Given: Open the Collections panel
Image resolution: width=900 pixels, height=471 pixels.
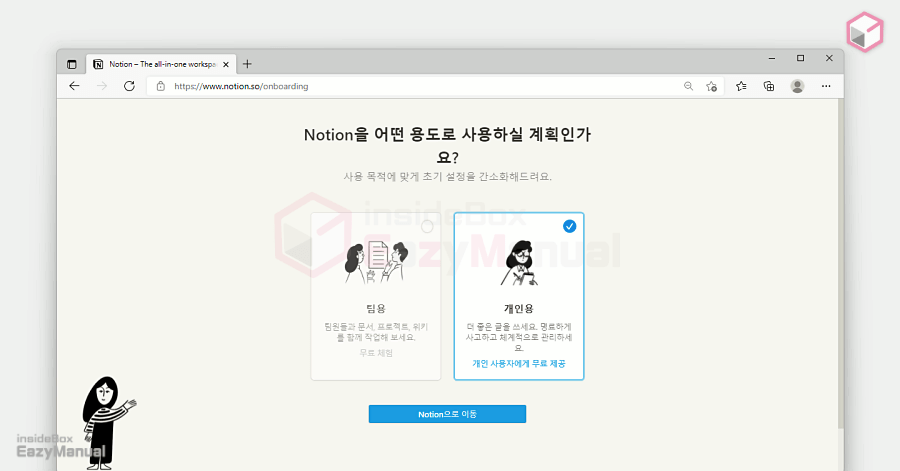Looking at the screenshot, I should coord(769,86).
